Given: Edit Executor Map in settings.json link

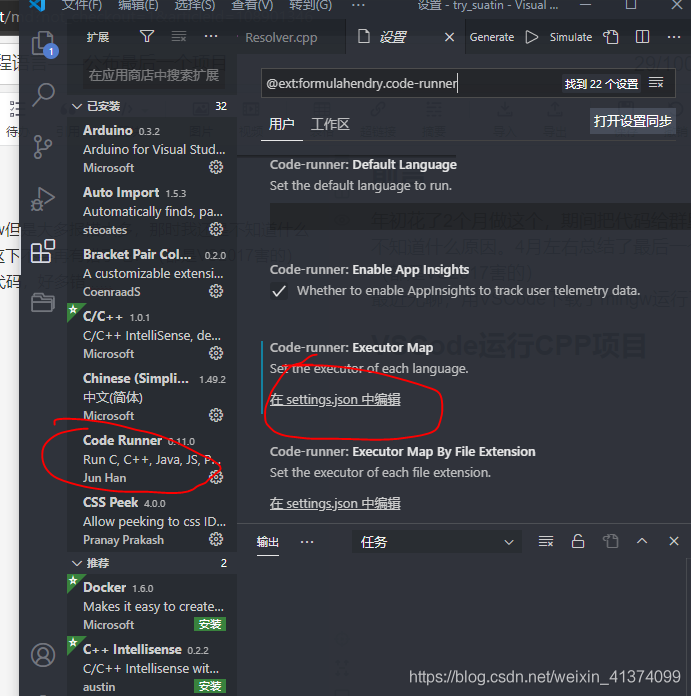Looking at the screenshot, I should pyautogui.click(x=335, y=399).
